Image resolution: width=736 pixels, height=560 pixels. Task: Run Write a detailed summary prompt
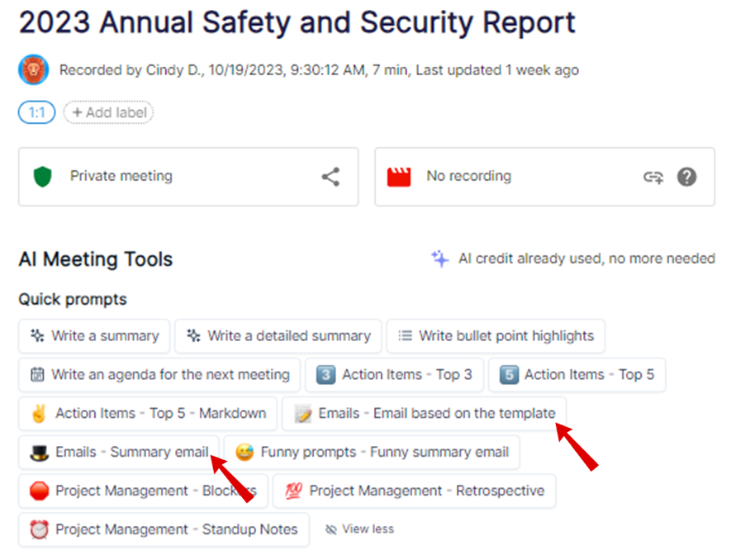tap(278, 336)
